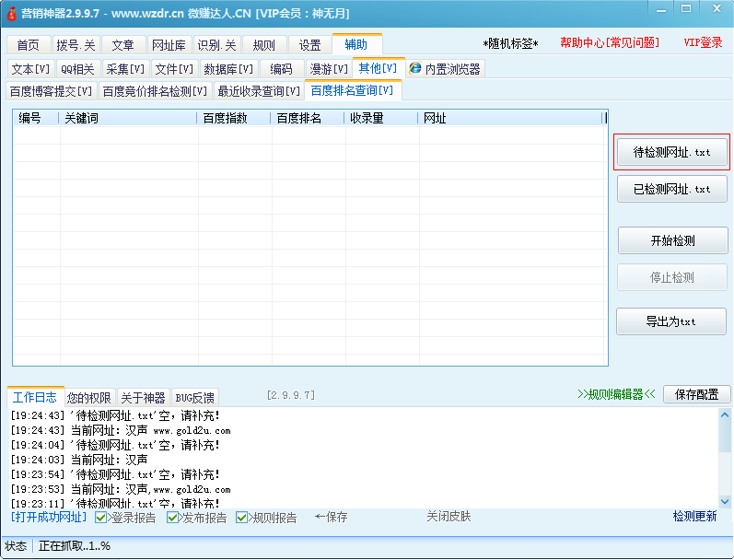Open the 待检测网址.txt file button
The image size is (734, 560).
(x=671, y=152)
